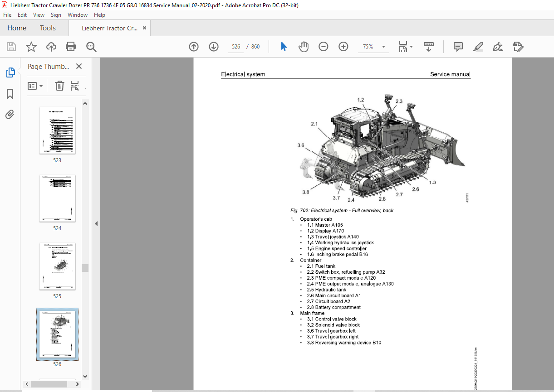Viewport: 554px width, 392px height.
Task: Click the total pages count 860
Action: click(x=255, y=47)
